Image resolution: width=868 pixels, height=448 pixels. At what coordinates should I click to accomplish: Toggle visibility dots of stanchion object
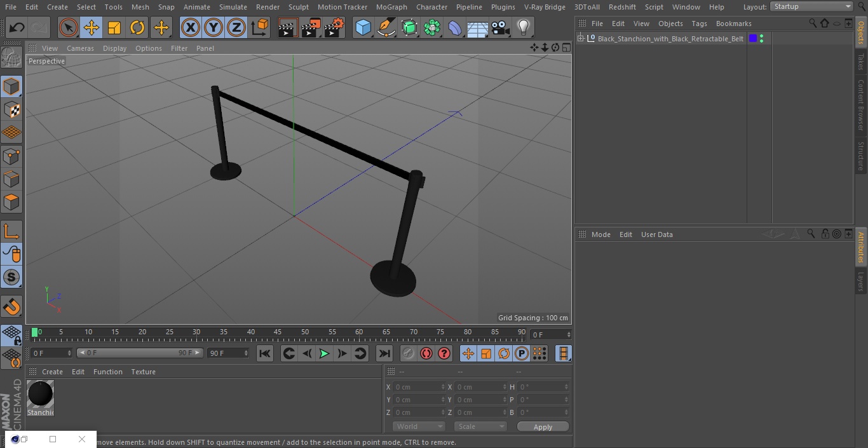761,39
